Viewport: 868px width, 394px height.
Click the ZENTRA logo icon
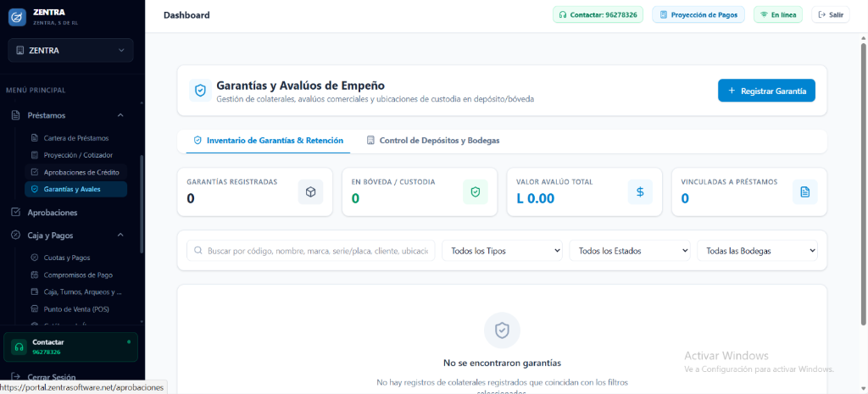(17, 17)
